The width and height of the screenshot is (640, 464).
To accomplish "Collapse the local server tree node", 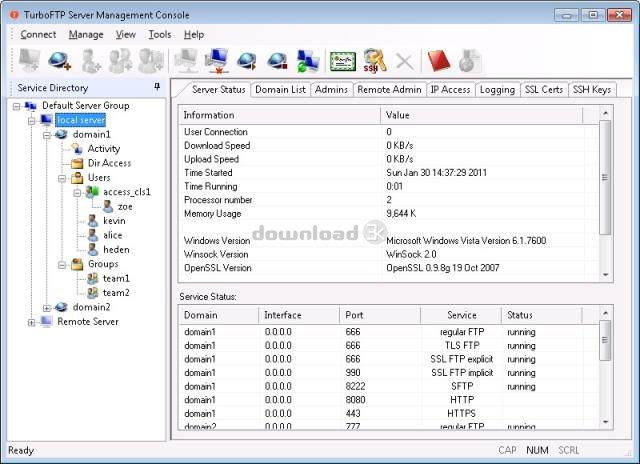I will coord(31,121).
